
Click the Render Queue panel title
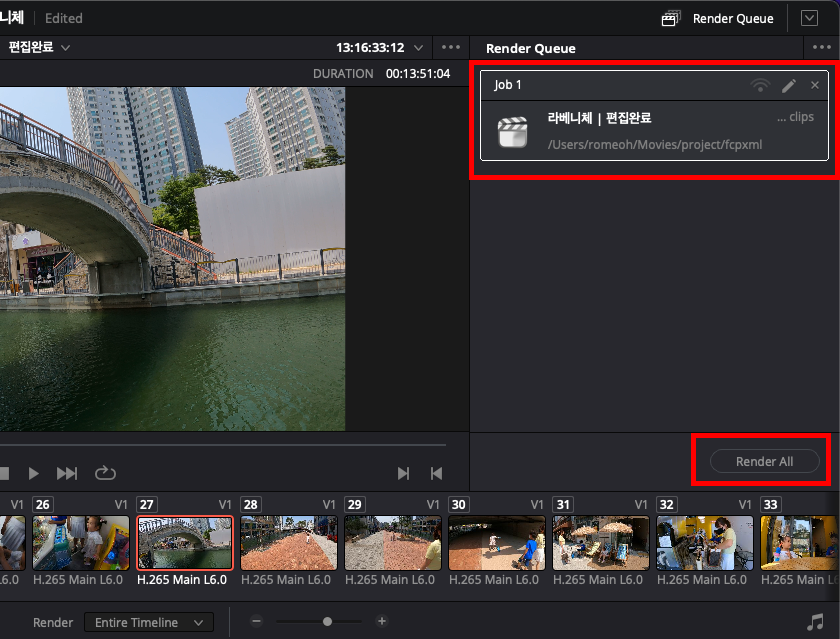[x=530, y=48]
